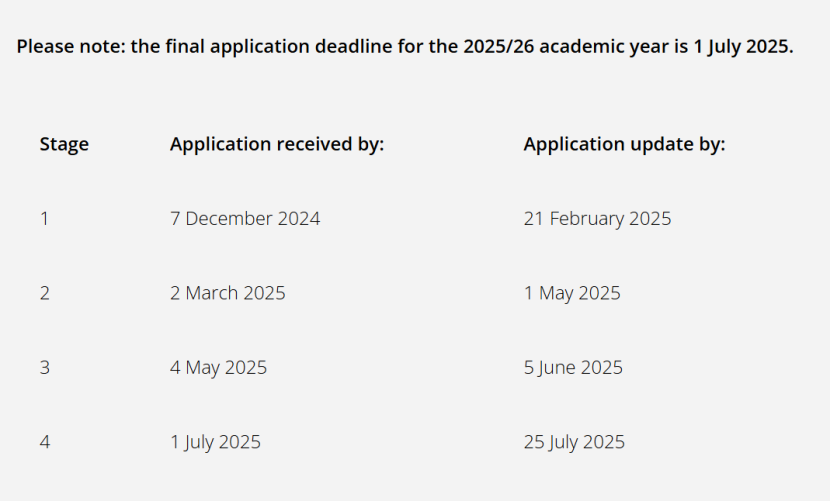Select the Stage column header

(64, 145)
